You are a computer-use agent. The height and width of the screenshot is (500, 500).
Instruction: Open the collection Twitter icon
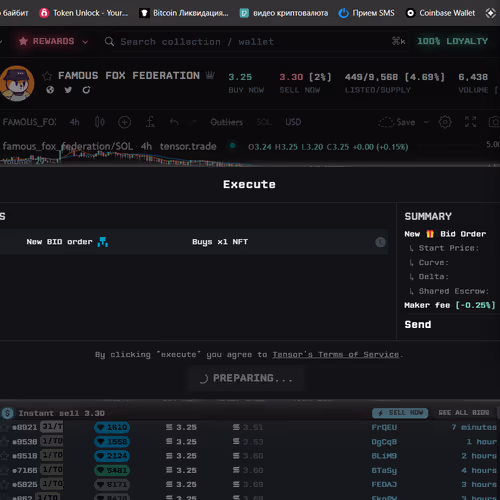coord(68,90)
